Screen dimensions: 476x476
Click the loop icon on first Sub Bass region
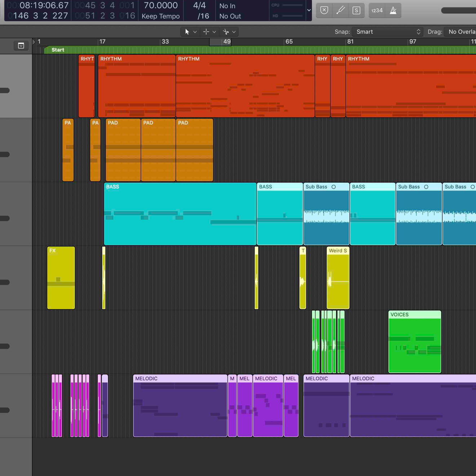334,187
